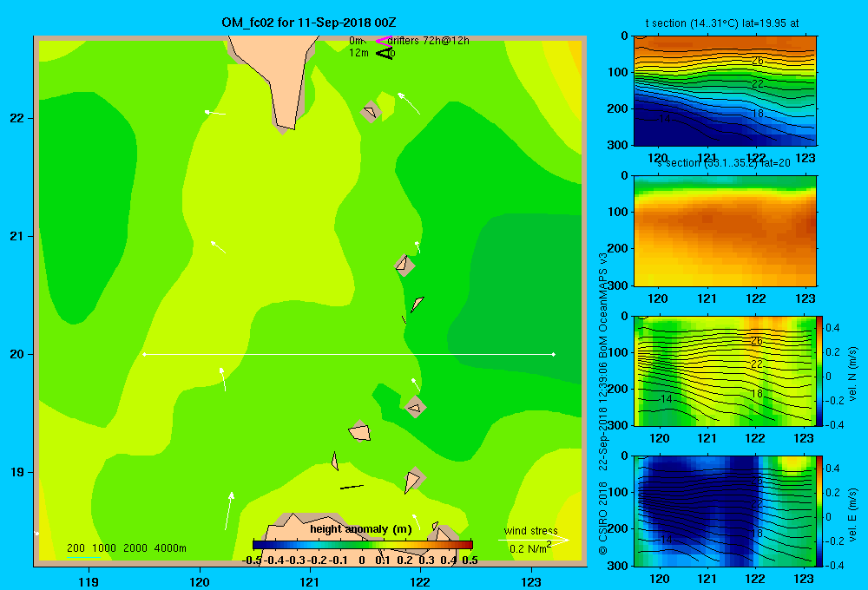The image size is (868, 590).
Task: Click the '200 1000 2000 4000m' depth contour legend
Action: tap(126, 548)
